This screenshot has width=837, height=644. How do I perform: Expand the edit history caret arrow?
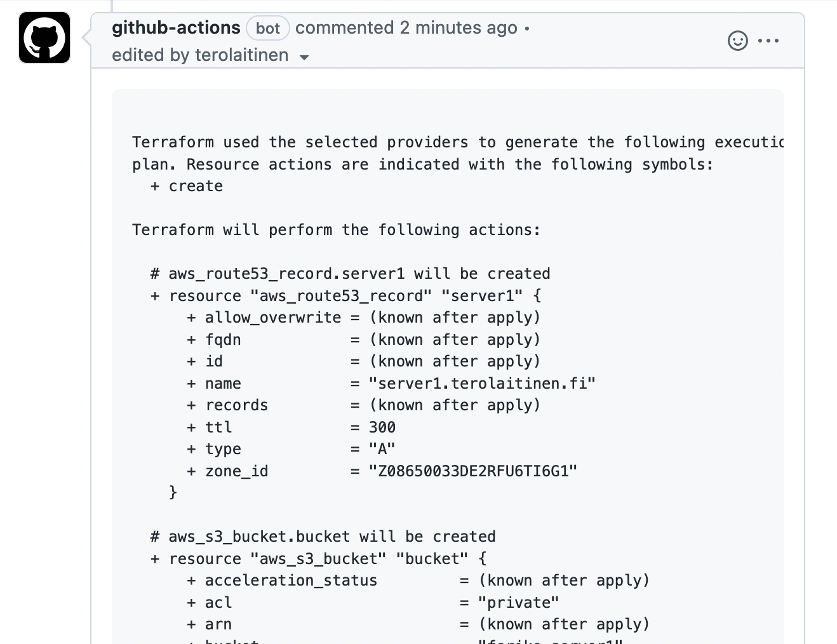304,57
